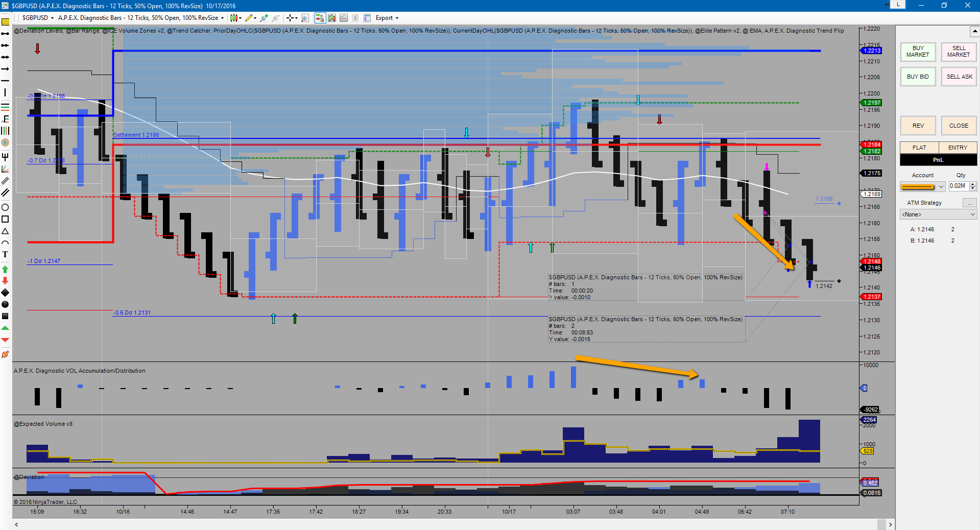Open the Account selection dropdown
This screenshot has height=530, width=980.
(922, 187)
